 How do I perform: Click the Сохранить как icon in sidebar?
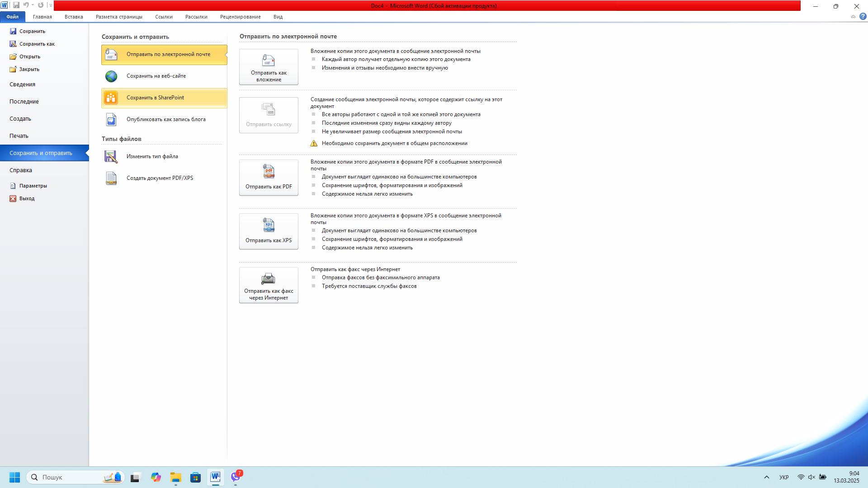(x=13, y=44)
